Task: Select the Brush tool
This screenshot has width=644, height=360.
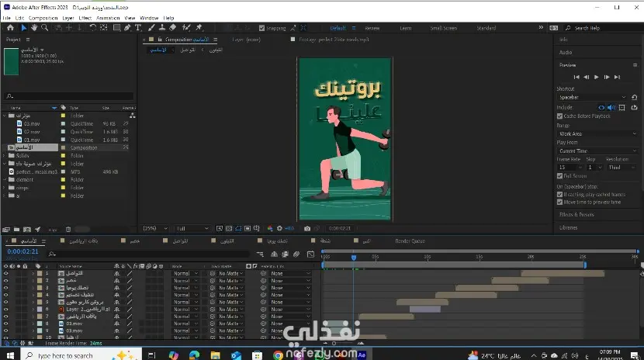Action: tap(151, 27)
